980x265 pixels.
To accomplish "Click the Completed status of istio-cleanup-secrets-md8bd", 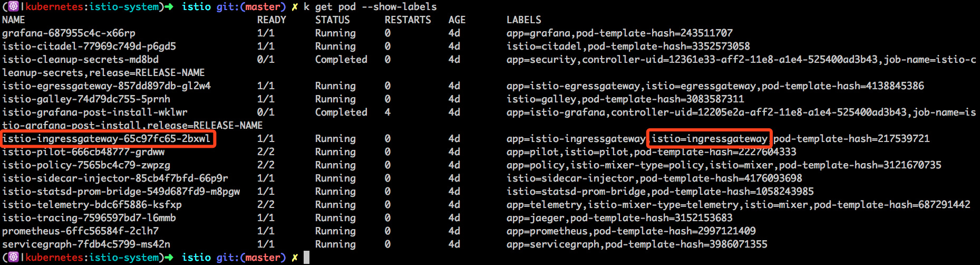I will coord(341,60).
